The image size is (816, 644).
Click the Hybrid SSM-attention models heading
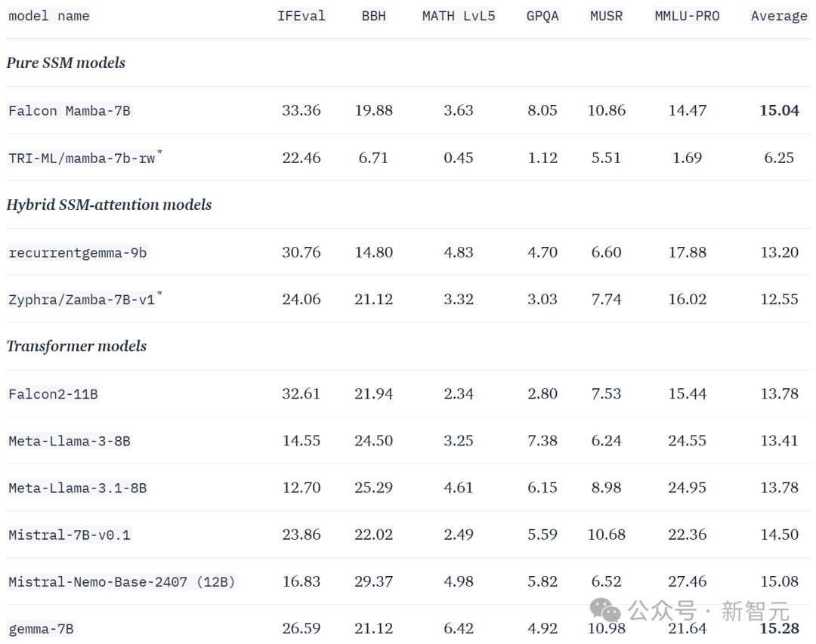(110, 205)
